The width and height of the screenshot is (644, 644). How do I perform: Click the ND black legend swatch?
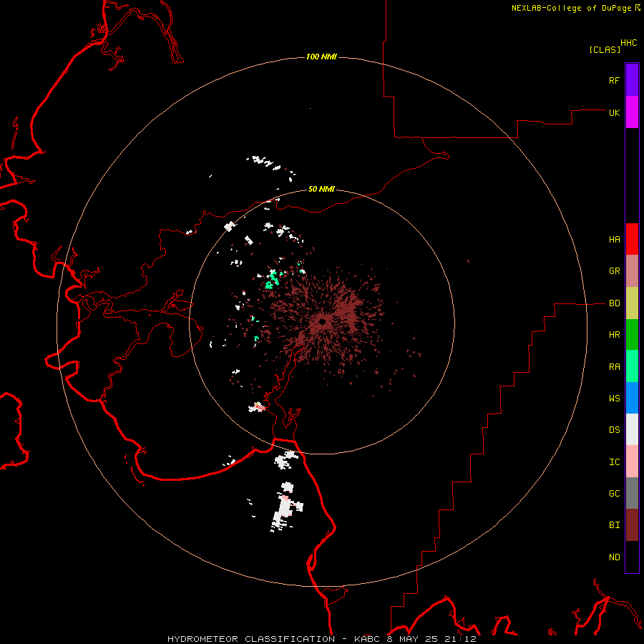point(632,557)
